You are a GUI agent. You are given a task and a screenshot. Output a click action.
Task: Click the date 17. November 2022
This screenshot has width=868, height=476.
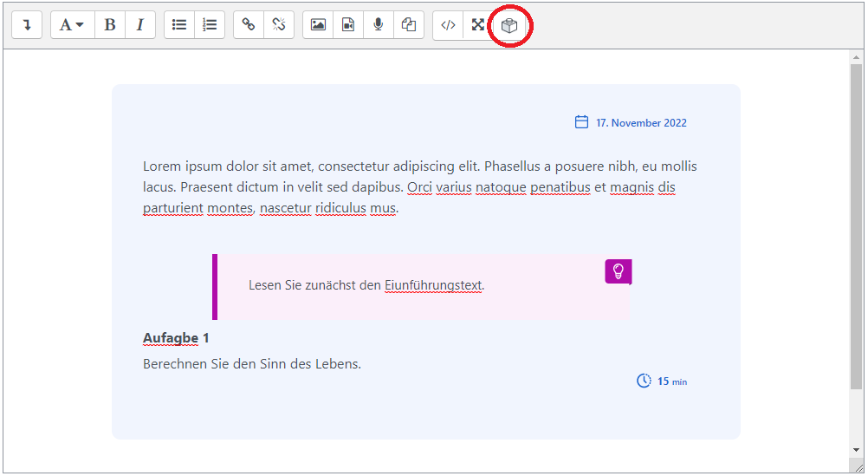pos(640,123)
